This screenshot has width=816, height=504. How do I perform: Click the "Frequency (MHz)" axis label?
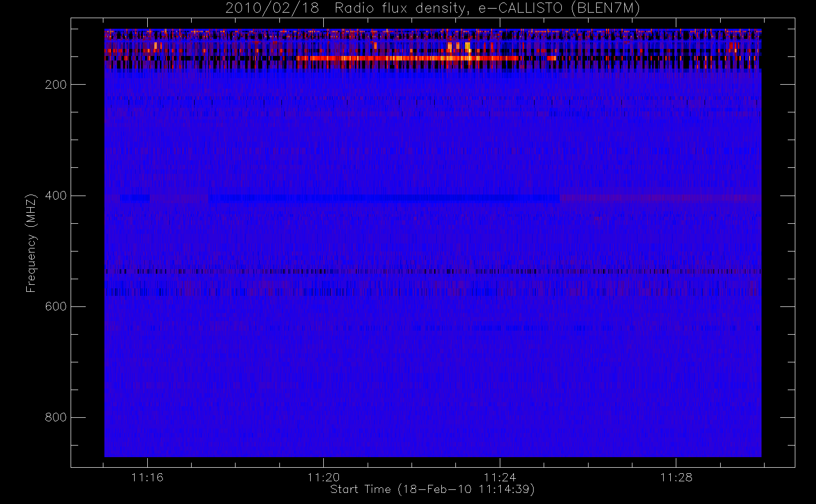pos(31,242)
